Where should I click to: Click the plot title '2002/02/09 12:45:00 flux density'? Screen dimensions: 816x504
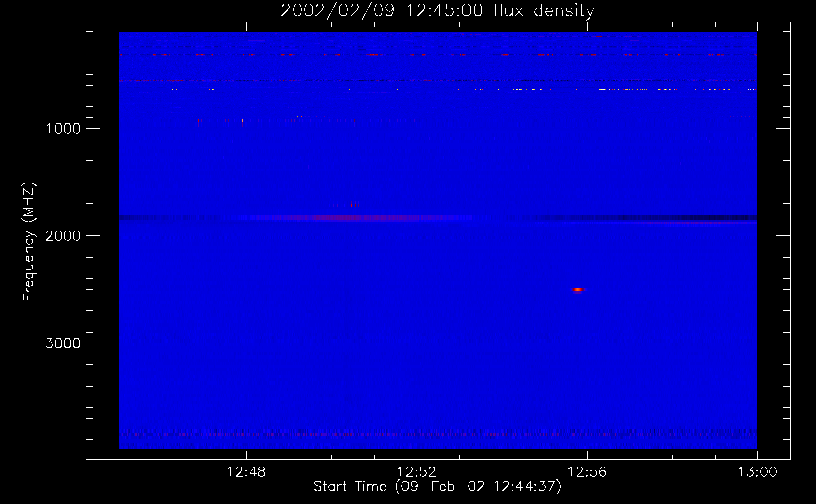click(437, 11)
